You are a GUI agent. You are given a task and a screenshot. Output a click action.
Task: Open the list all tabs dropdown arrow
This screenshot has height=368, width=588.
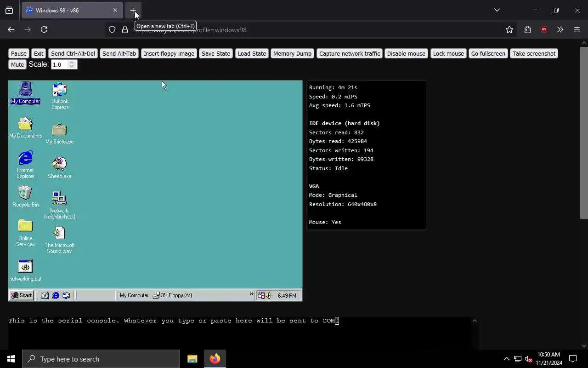coord(497,10)
